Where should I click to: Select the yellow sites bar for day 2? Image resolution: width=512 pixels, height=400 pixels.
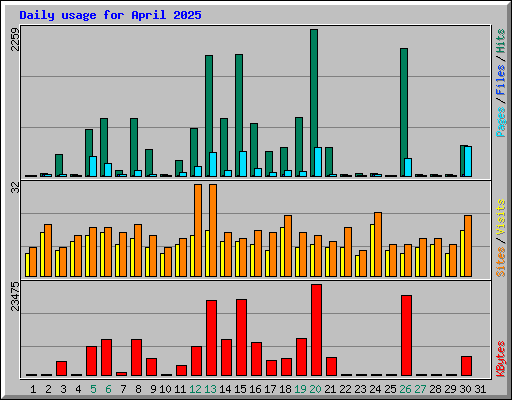(x=42, y=254)
